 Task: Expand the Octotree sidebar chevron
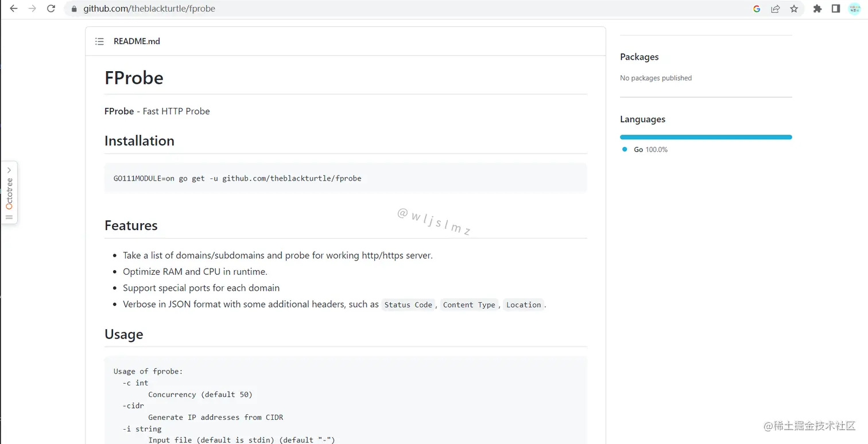click(x=9, y=170)
